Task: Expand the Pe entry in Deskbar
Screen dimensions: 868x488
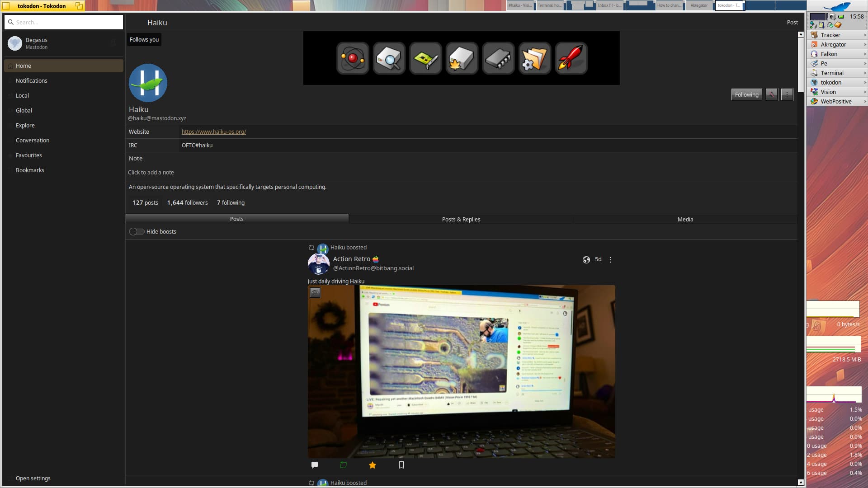Action: tap(865, 63)
